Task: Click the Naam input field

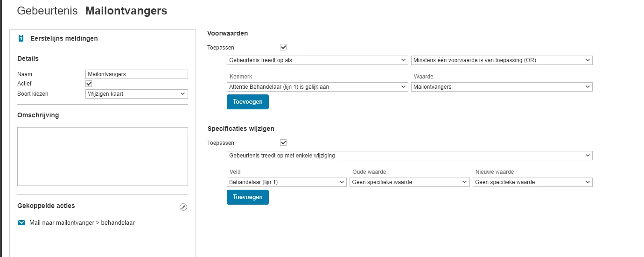Action: click(137, 74)
